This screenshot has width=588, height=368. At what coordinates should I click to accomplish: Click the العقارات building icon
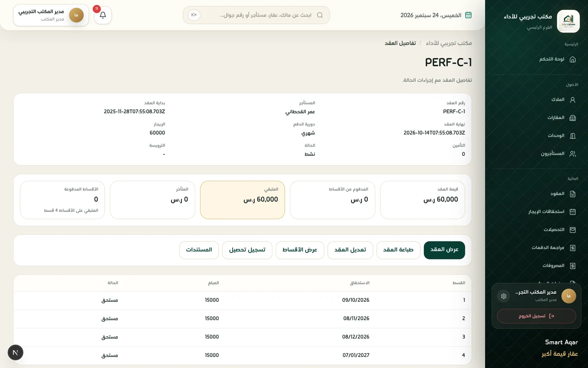point(573,118)
